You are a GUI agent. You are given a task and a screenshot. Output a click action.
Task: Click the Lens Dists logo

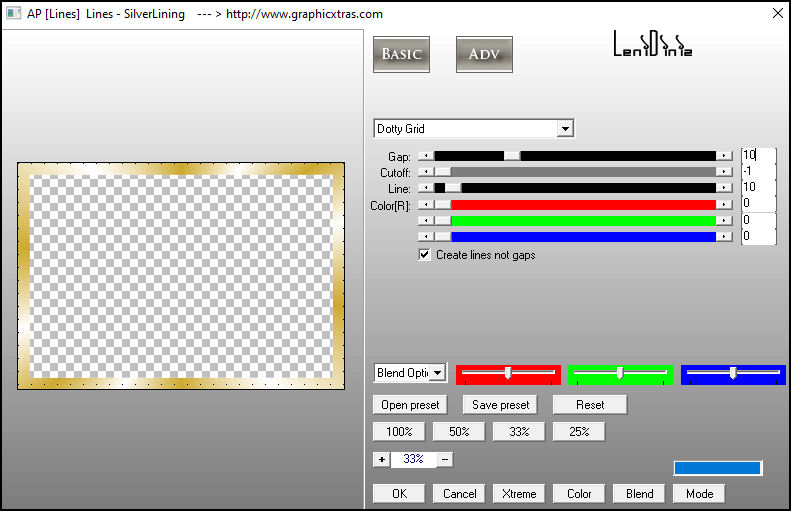click(x=652, y=45)
